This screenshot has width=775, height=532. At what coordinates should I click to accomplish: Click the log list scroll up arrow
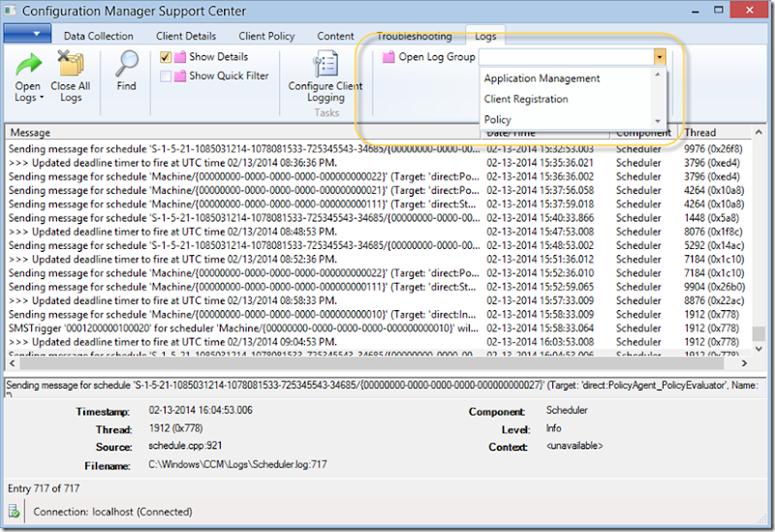click(x=759, y=132)
